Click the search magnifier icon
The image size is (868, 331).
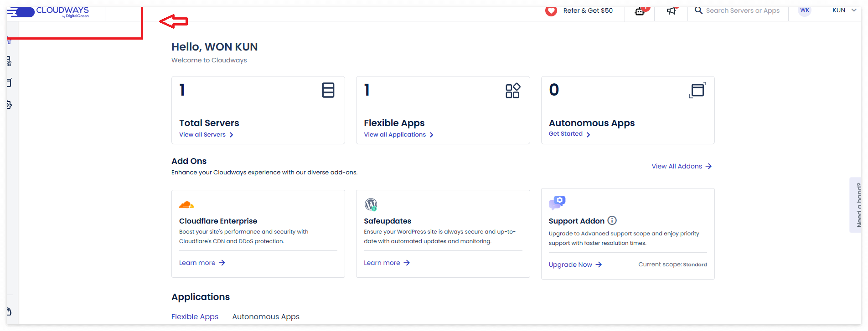coord(698,10)
